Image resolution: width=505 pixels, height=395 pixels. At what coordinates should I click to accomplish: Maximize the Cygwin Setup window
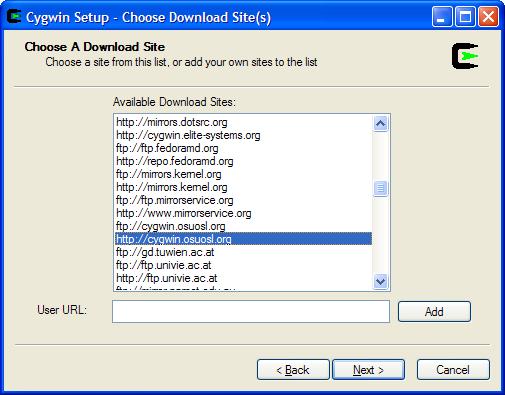point(465,17)
